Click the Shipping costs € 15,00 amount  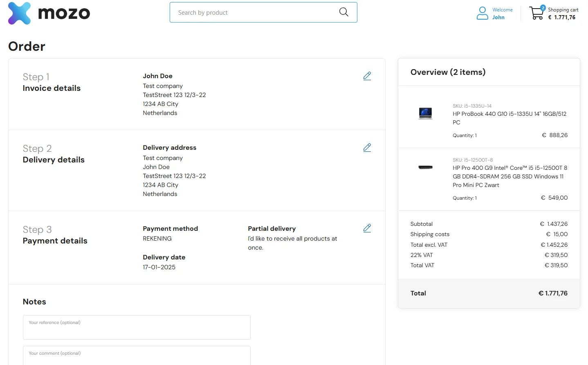point(557,234)
